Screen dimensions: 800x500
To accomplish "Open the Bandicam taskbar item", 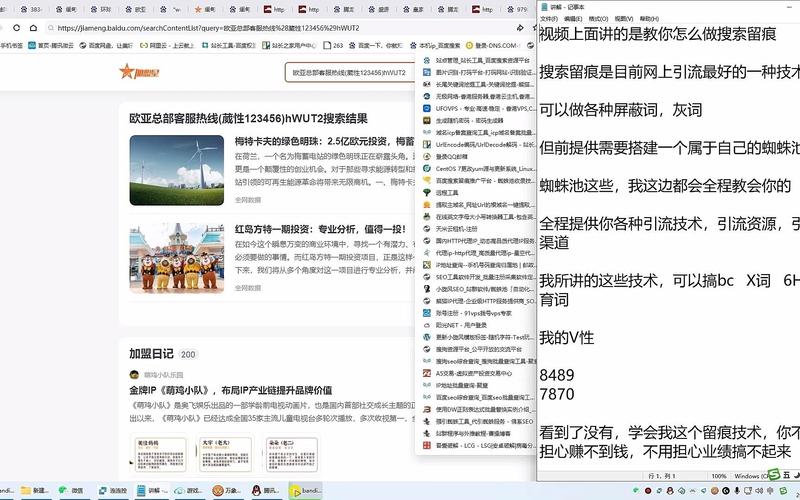I will [306, 490].
